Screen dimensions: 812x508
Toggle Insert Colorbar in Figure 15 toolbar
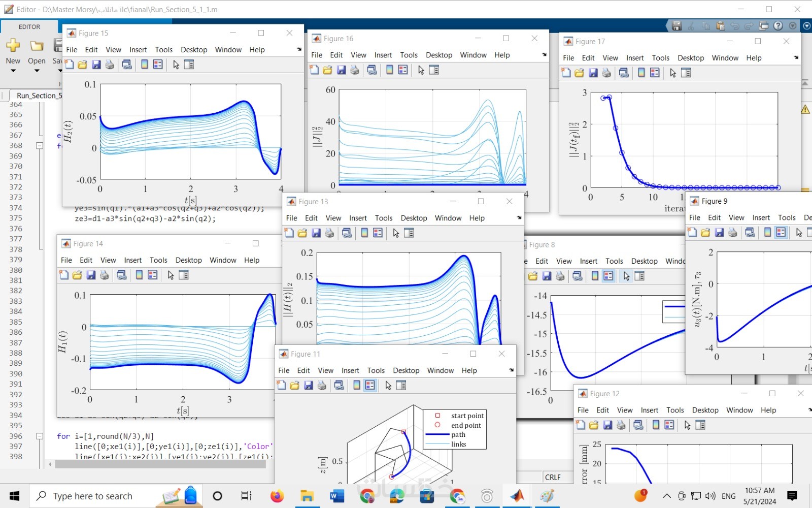(x=145, y=65)
